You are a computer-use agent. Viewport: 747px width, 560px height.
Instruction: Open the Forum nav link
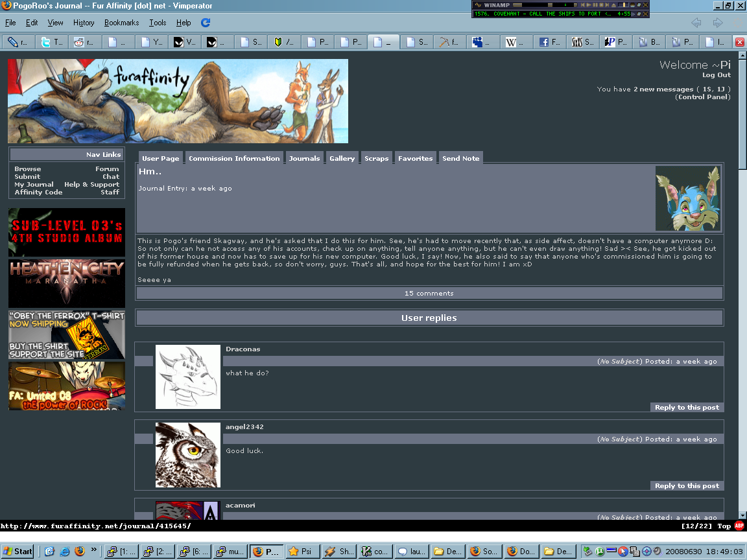click(107, 169)
